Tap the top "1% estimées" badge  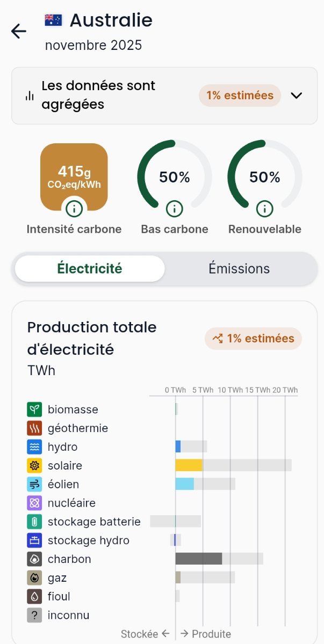coord(240,96)
